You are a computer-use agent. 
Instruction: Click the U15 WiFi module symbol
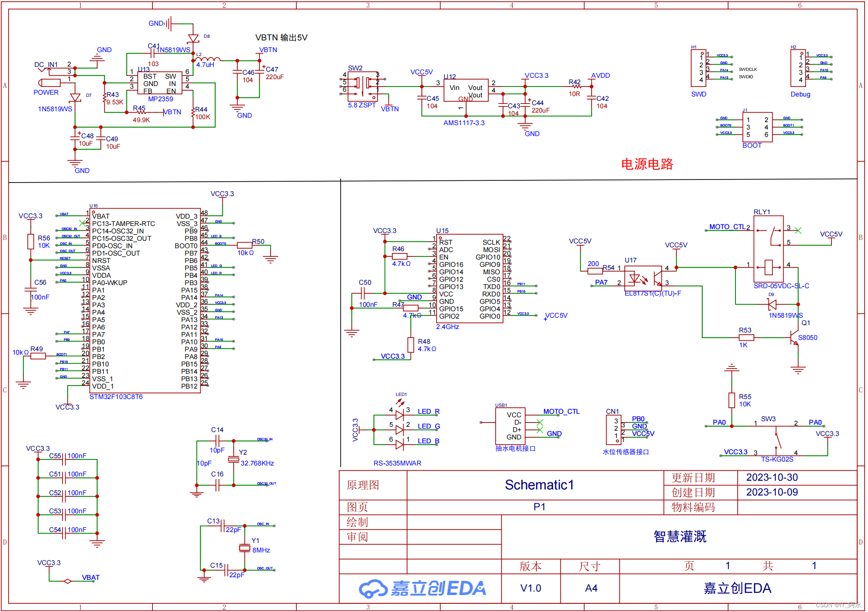(x=470, y=279)
